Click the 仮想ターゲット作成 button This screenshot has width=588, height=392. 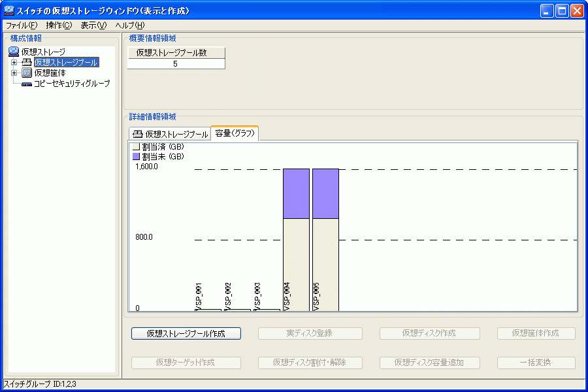186,363
